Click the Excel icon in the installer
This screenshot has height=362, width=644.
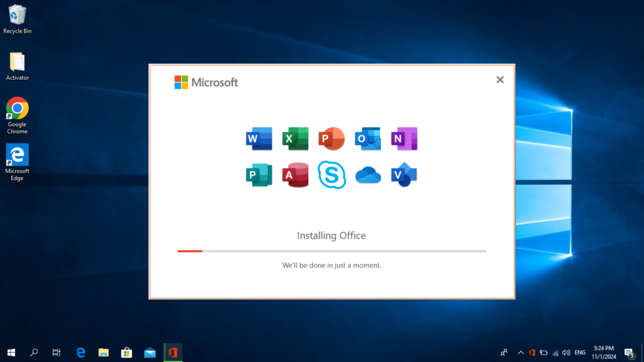296,139
